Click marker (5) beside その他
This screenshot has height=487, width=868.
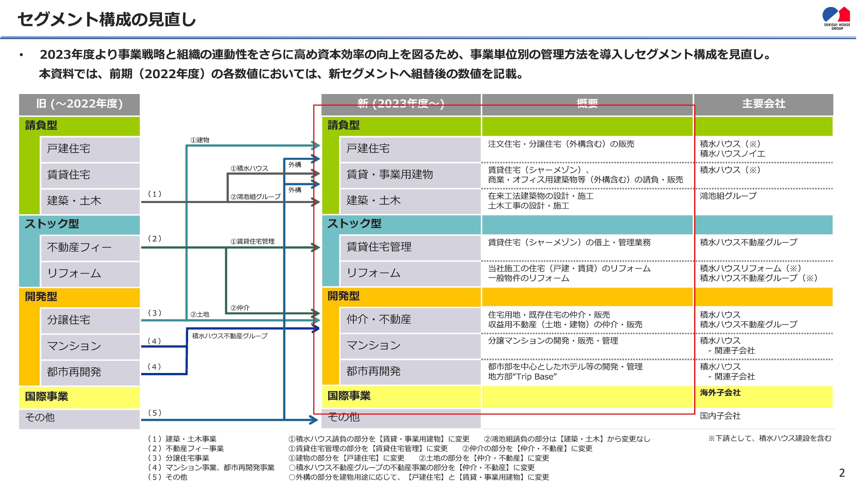click(155, 413)
